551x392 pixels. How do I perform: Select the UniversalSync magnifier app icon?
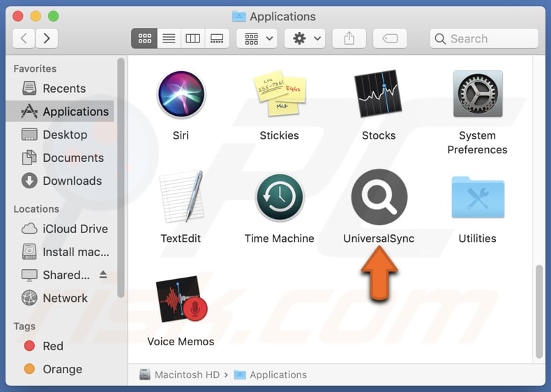[379, 197]
